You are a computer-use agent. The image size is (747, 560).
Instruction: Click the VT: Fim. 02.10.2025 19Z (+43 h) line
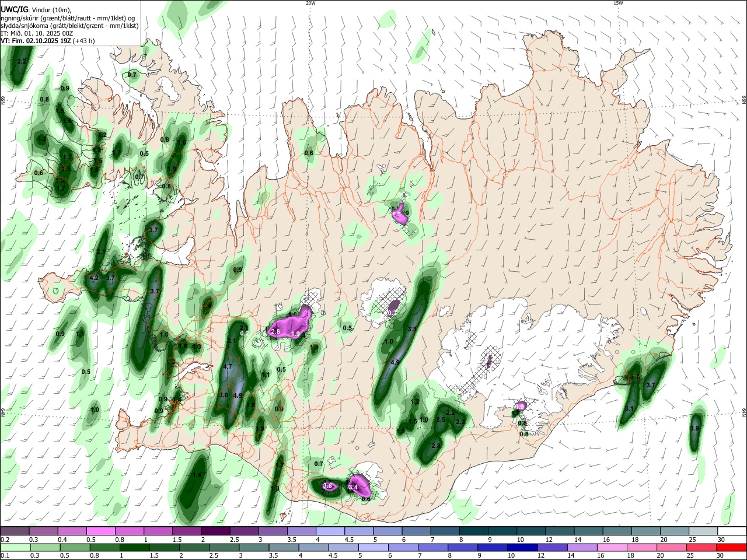pyautogui.click(x=48, y=41)
